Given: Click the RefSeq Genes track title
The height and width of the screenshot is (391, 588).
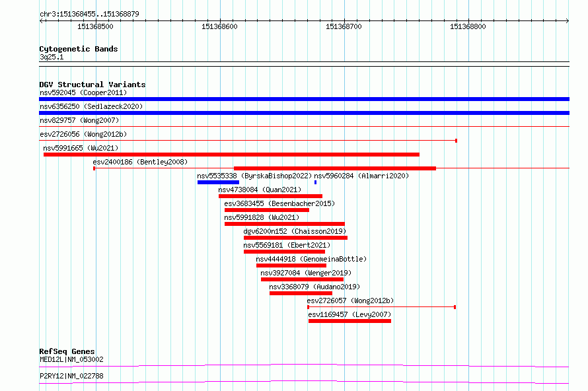Looking at the screenshot, I should coord(67,351).
